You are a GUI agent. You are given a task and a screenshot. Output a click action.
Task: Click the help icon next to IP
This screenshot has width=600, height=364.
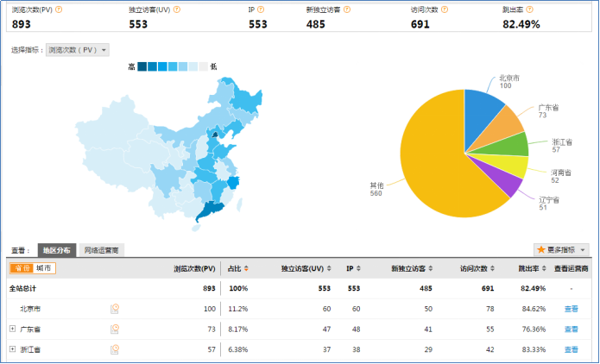261,9
